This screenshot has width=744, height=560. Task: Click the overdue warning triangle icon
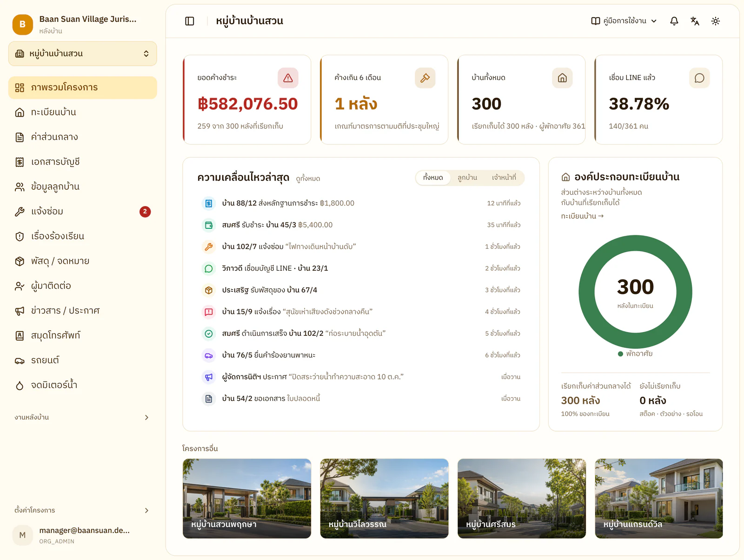pyautogui.click(x=288, y=78)
